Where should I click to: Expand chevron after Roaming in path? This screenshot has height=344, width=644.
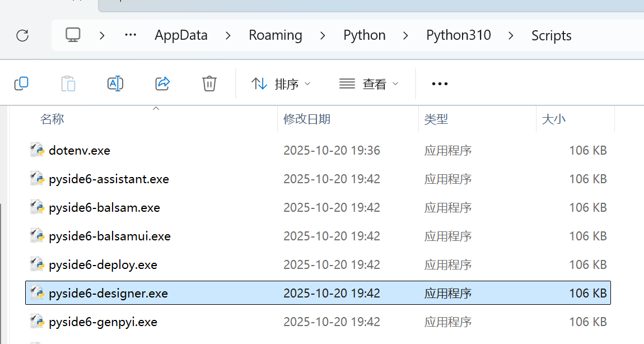click(323, 36)
